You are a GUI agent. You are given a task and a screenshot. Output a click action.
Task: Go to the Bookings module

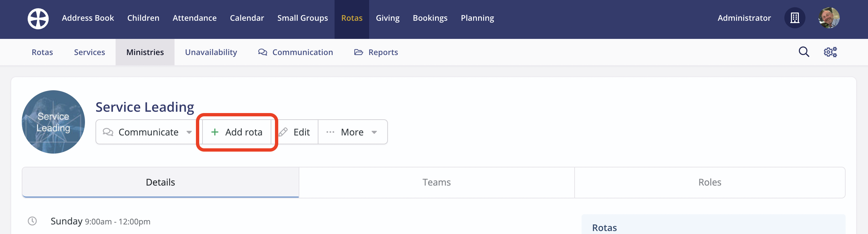click(430, 18)
